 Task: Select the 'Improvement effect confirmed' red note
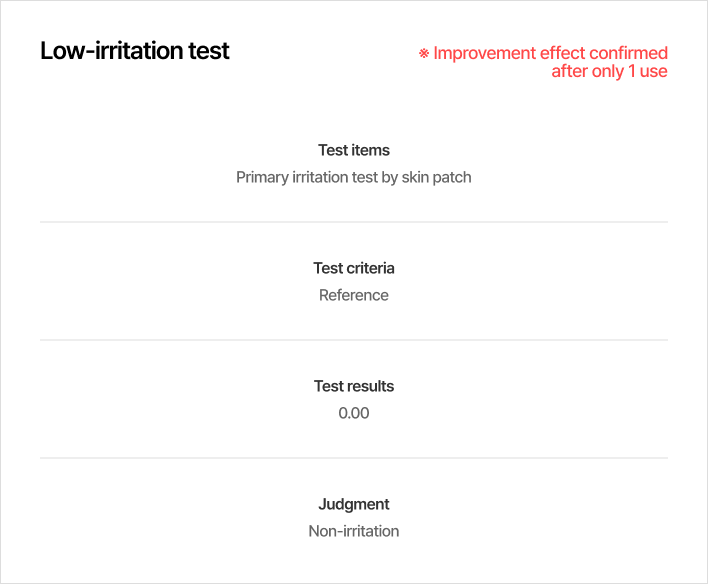tap(550, 53)
